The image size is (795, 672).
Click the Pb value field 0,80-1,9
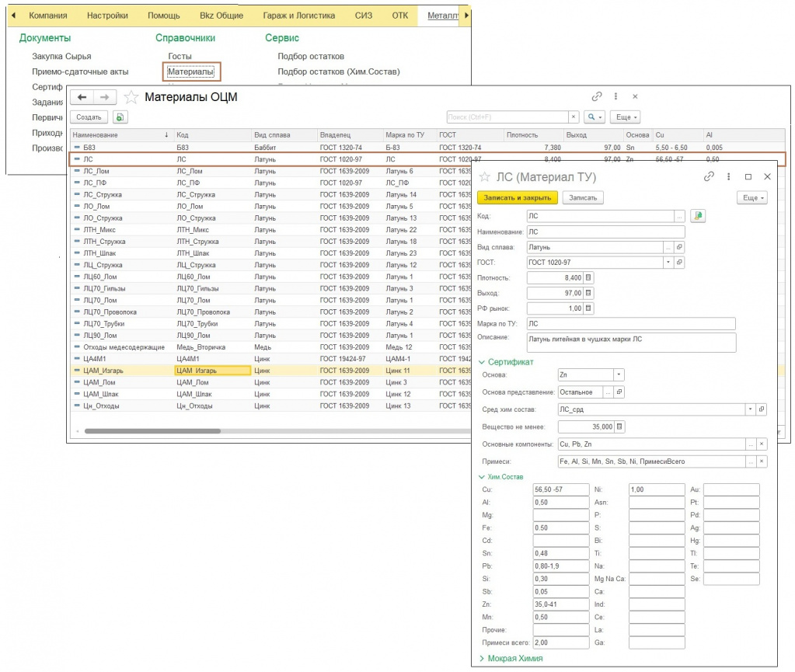561,566
